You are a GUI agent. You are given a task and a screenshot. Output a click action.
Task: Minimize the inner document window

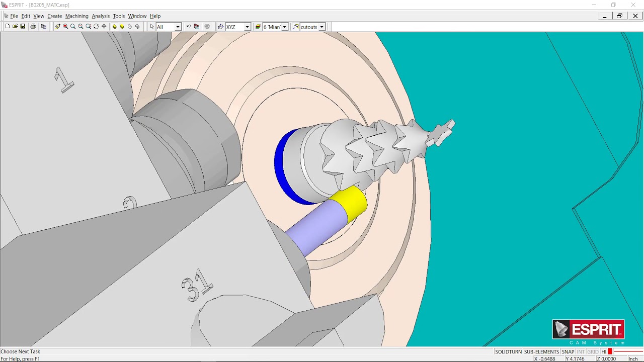click(x=604, y=16)
